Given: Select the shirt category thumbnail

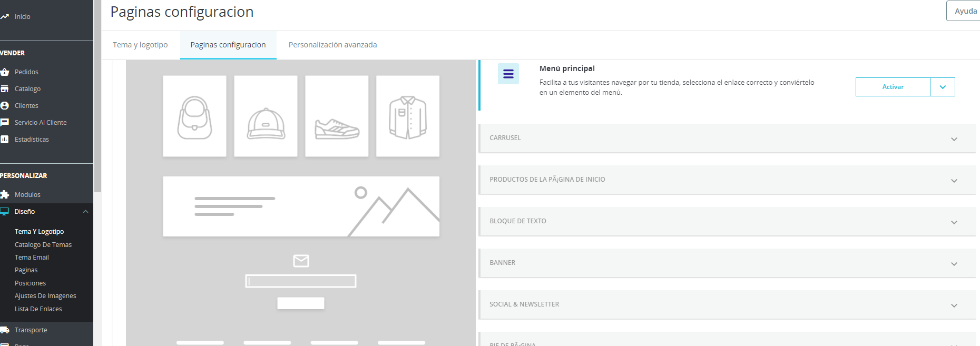Looking at the screenshot, I should tap(408, 116).
